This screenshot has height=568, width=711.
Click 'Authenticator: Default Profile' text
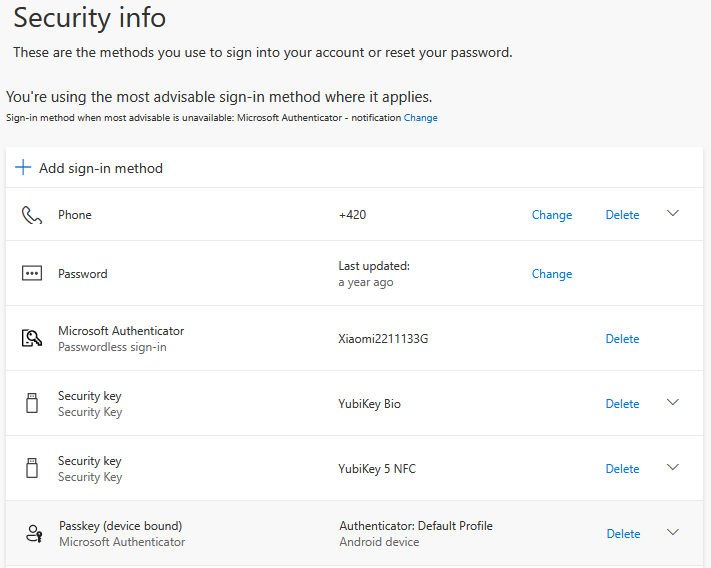[416, 526]
